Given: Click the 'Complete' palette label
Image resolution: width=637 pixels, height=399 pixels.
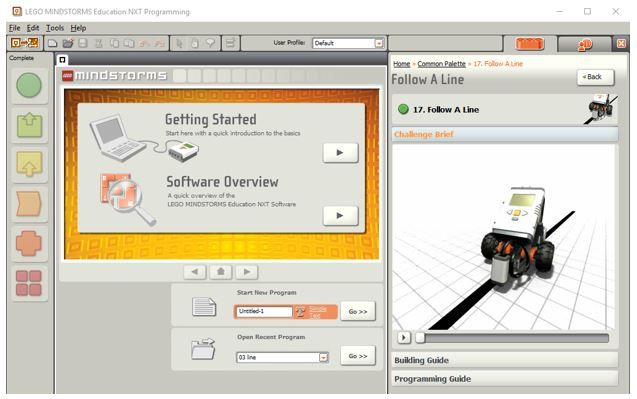Looking at the screenshot, I should pyautogui.click(x=22, y=58).
